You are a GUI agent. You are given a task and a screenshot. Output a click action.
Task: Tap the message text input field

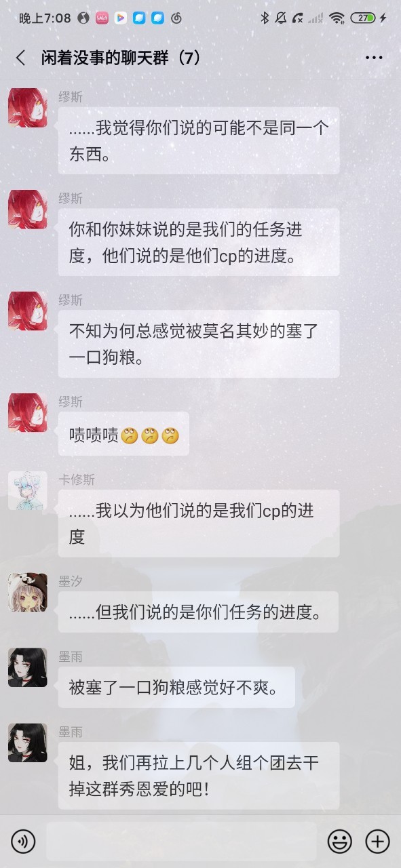point(181,842)
